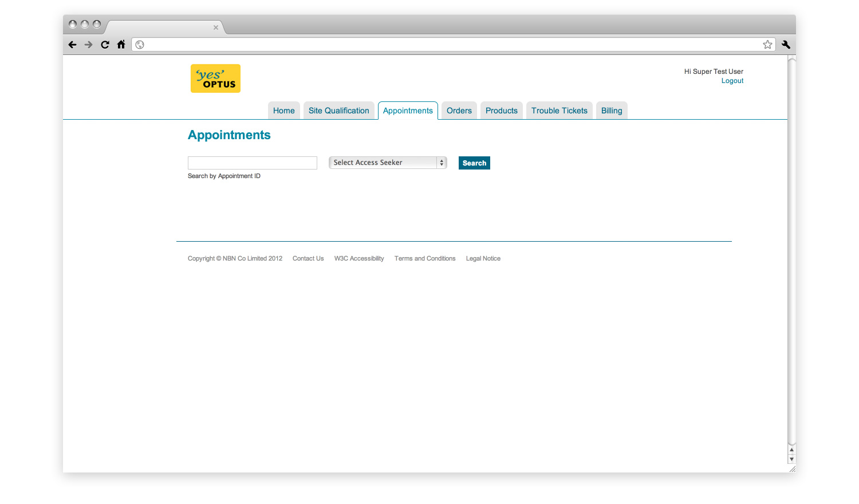Open the Terms and Conditions link
The width and height of the screenshot is (859, 504).
pyautogui.click(x=425, y=259)
